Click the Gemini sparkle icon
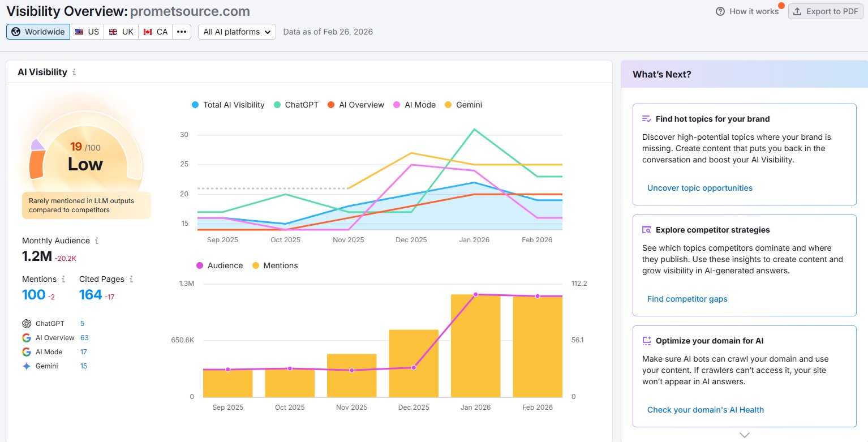This screenshot has height=442, width=868. 27,366
